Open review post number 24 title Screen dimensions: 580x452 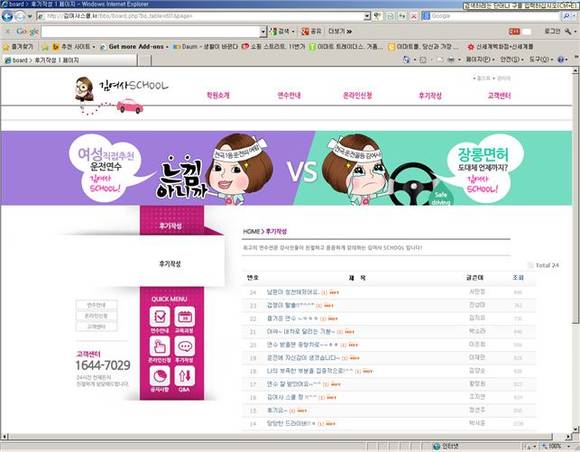pos(292,292)
